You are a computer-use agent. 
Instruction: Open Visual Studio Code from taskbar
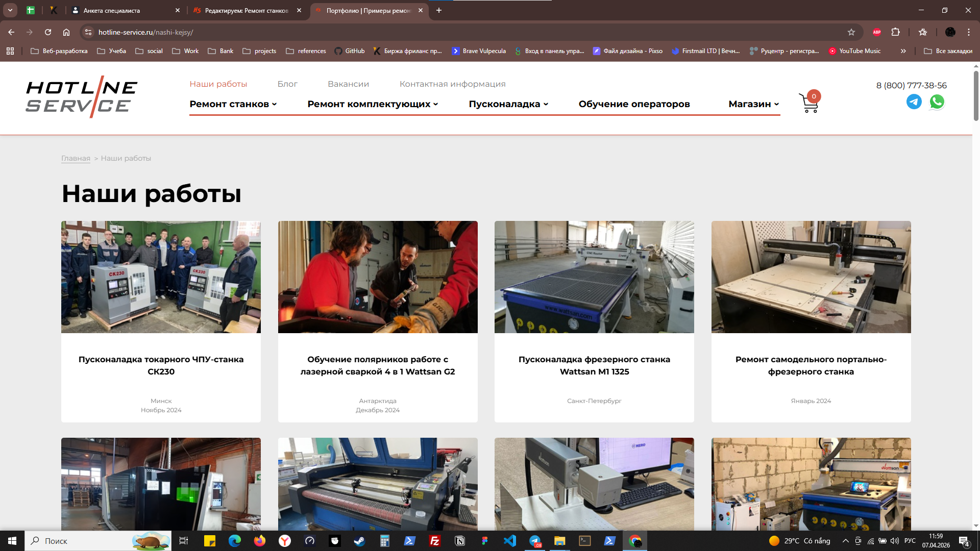click(509, 541)
